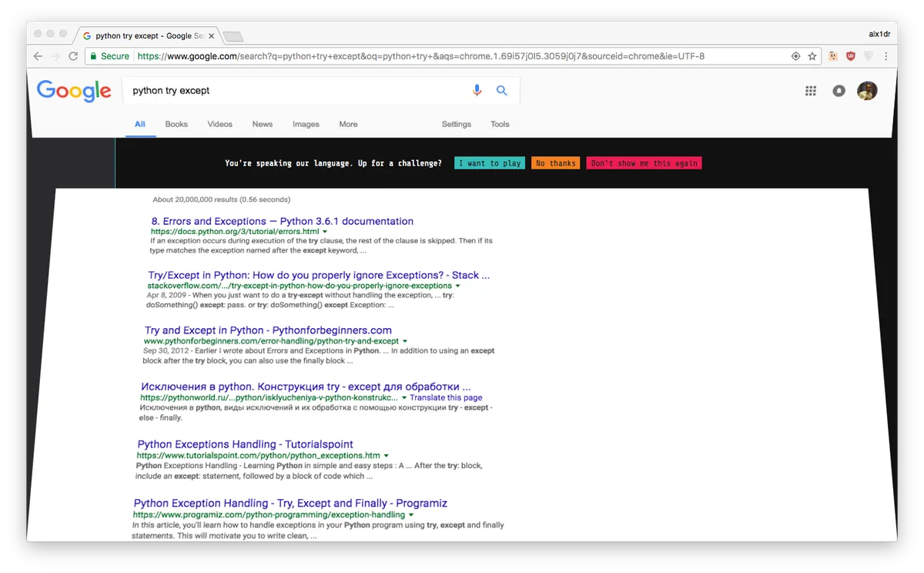Open the More search menu

(x=348, y=124)
